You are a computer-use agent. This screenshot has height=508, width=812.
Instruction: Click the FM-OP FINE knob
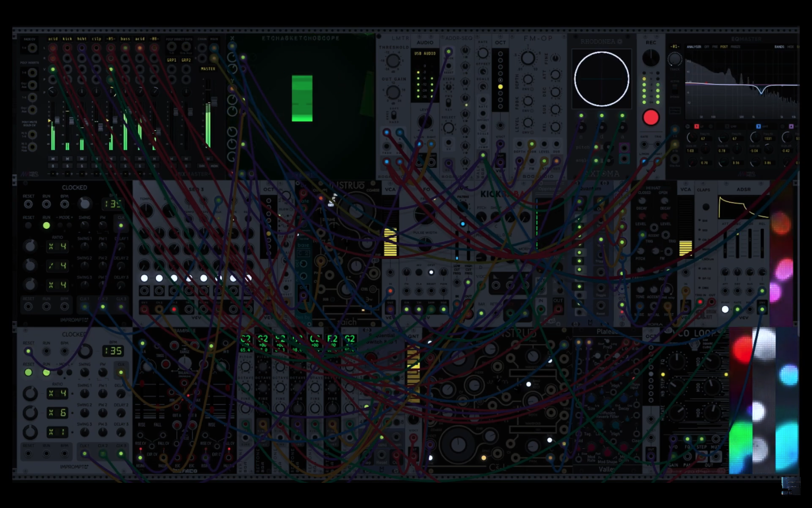[555, 59]
